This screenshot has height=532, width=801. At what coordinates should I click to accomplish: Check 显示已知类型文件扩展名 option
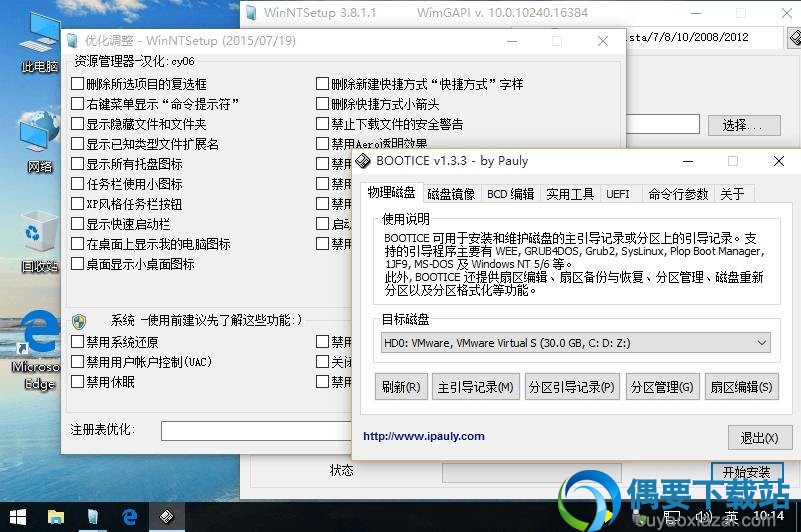pyautogui.click(x=77, y=144)
